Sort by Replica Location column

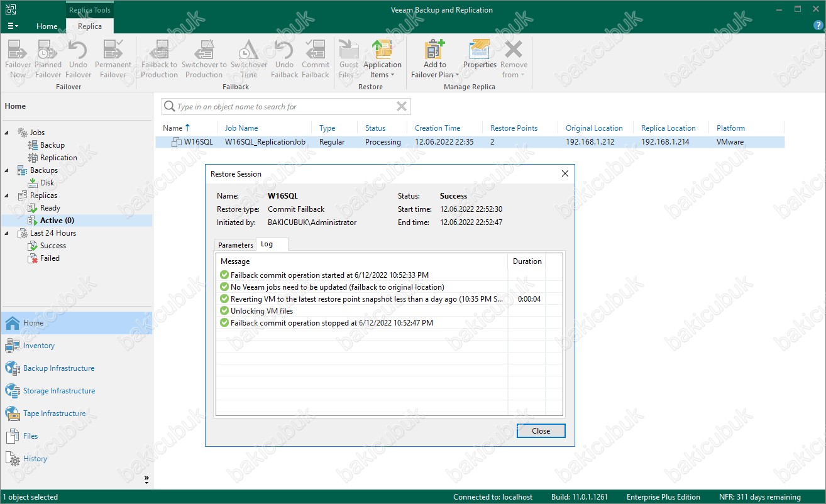(668, 128)
